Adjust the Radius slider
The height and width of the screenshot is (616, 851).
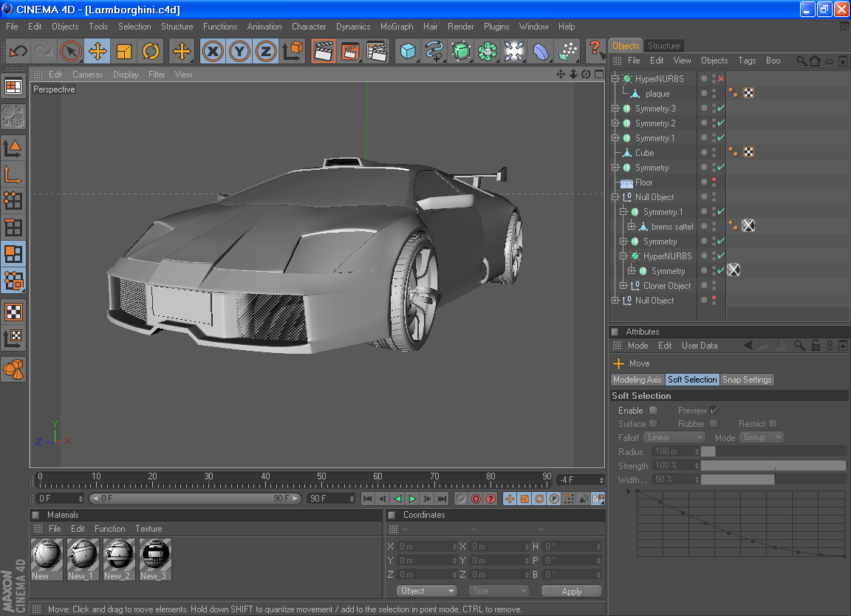point(773,451)
